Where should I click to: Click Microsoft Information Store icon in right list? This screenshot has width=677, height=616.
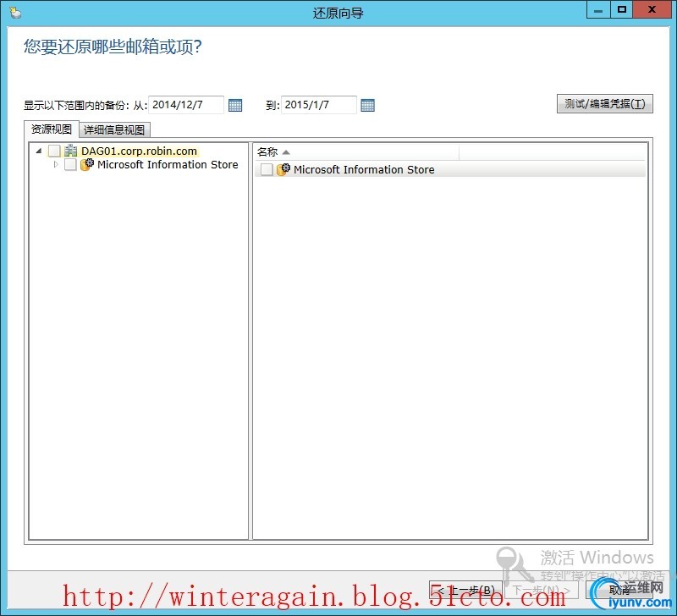[x=283, y=169]
